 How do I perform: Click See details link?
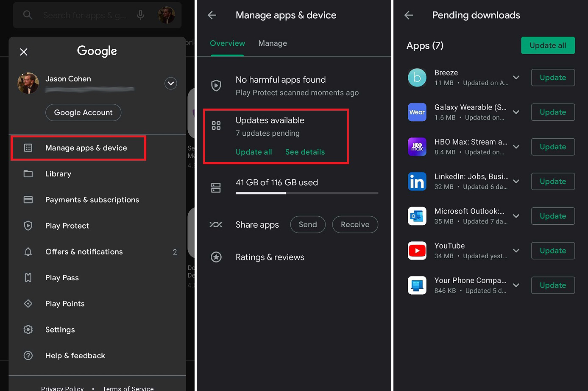tap(305, 152)
